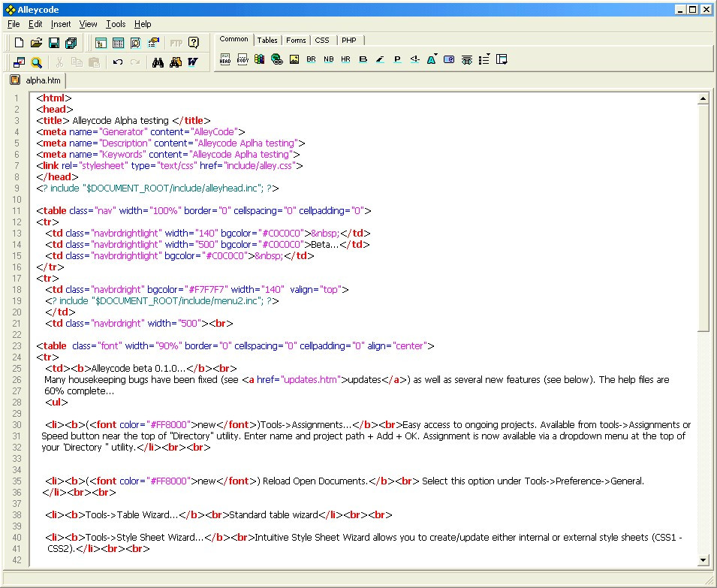The image size is (717, 588).
Task: Open the Help menu
Action: (143, 24)
